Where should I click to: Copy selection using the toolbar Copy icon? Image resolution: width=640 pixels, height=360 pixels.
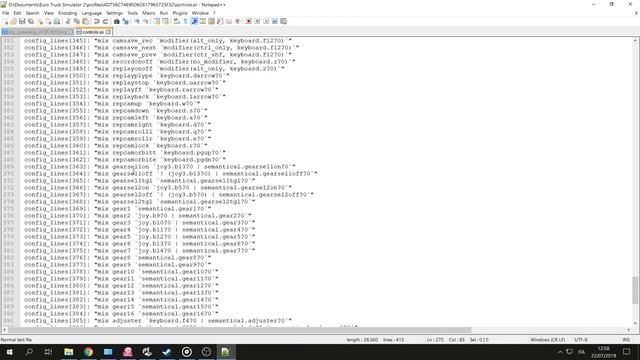pos(76,21)
